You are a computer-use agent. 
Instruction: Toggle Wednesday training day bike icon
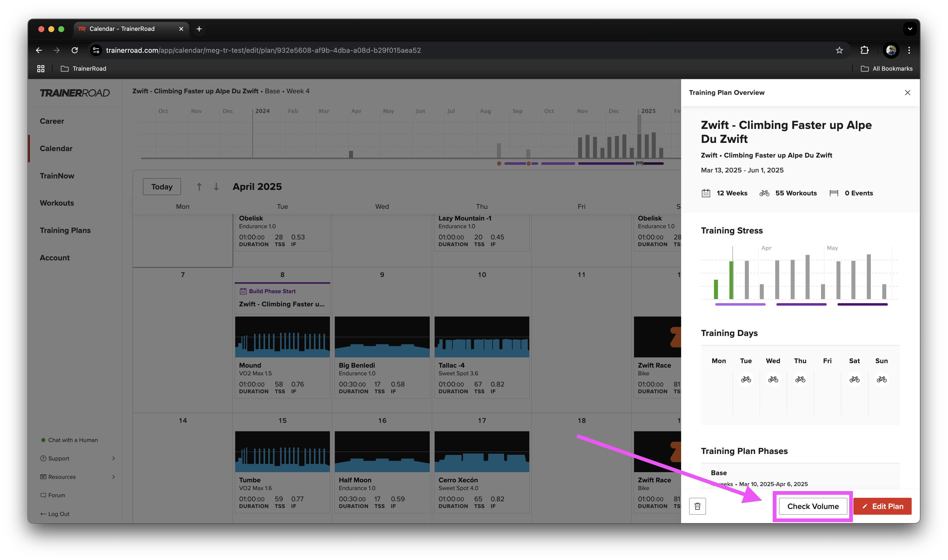point(773,379)
